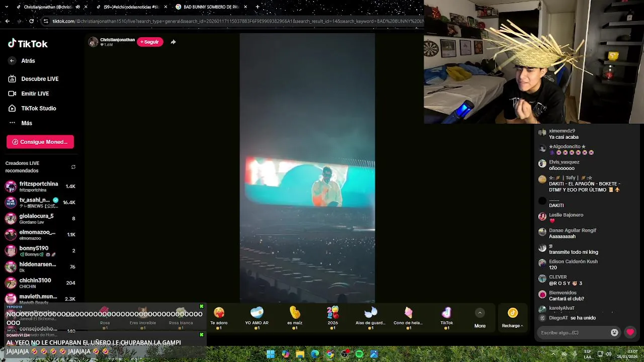644x362 pixels.
Task: Open a new browser tab
Action: tap(257, 7)
